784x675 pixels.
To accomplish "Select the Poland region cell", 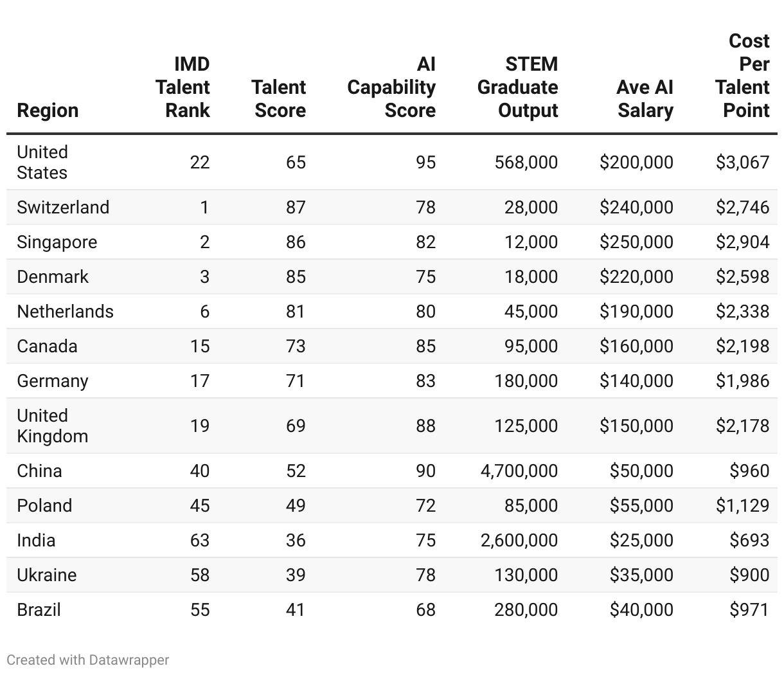I will [44, 505].
